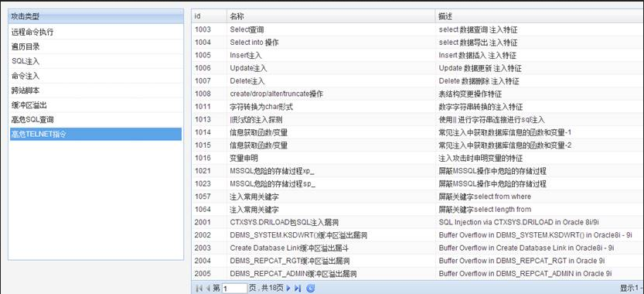Image resolution: width=644 pixels, height=294 pixels.
Task: Select rule create/drop/alter/truncate操作
Action: point(417,94)
